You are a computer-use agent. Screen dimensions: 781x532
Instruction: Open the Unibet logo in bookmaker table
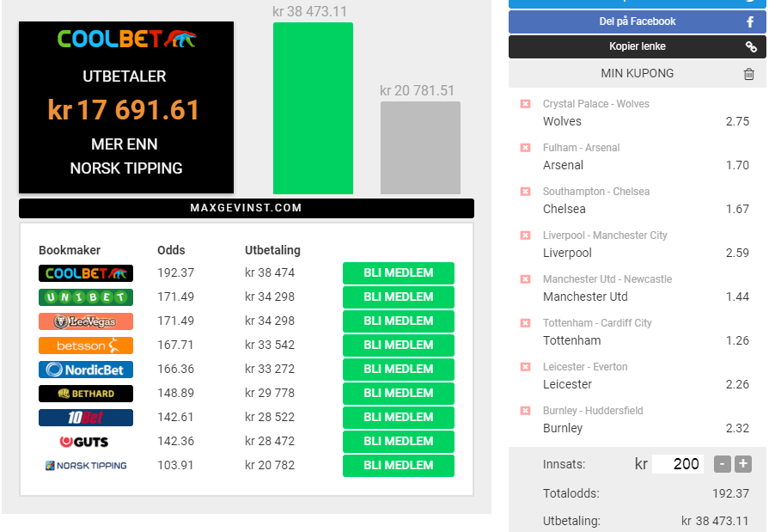click(86, 297)
